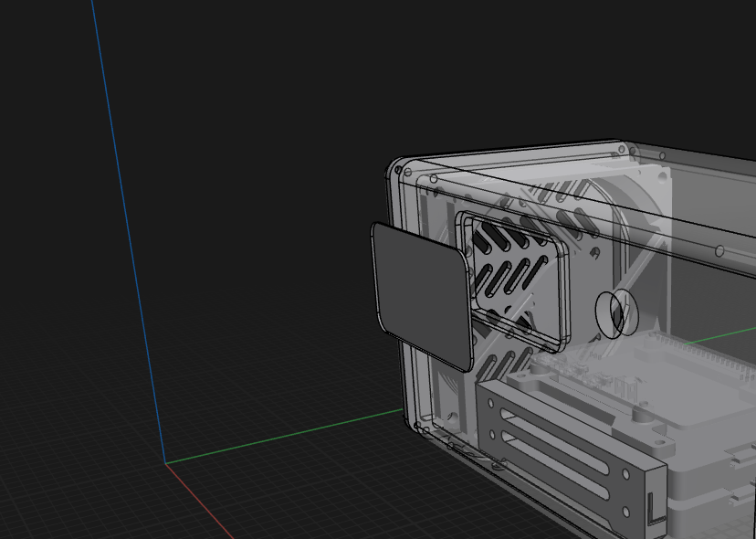Select the dark rounded square cover plate
Image resolution: width=756 pixels, height=539 pixels.
tap(422, 296)
